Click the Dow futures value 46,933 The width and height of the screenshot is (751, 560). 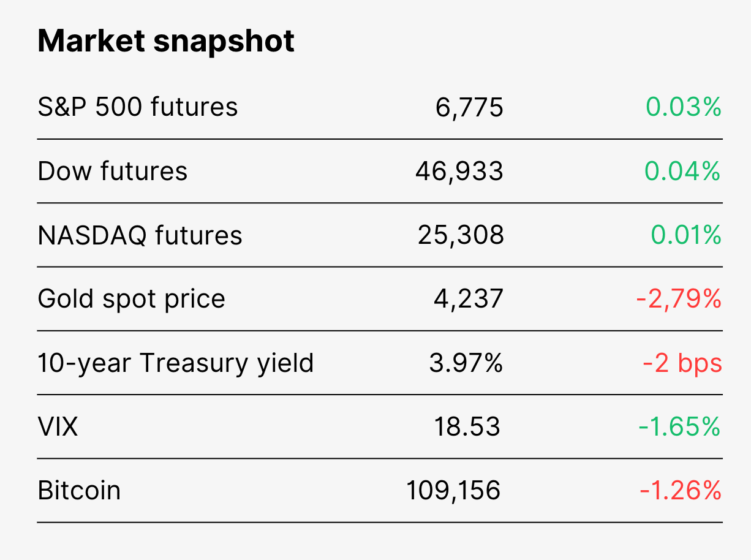pyautogui.click(x=459, y=172)
